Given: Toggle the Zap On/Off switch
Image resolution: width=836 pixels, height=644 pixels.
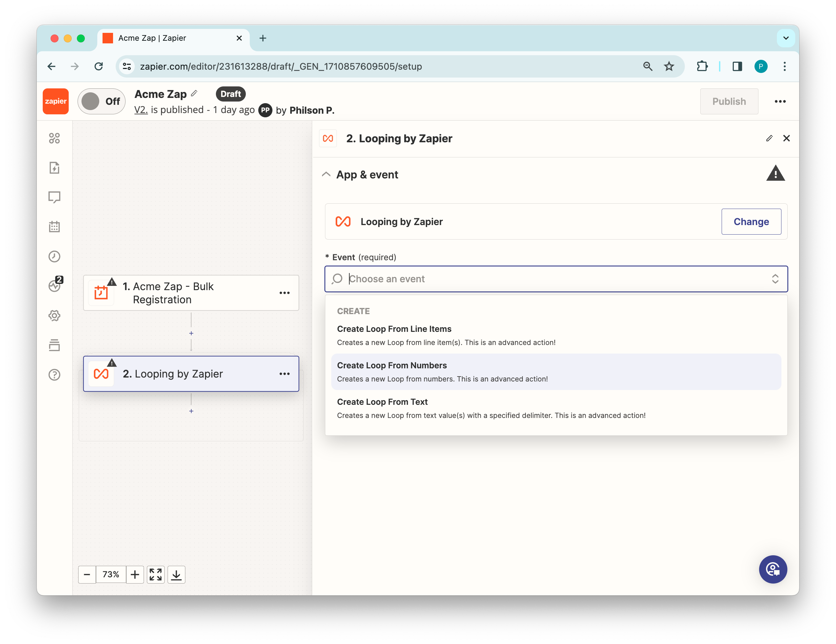Looking at the screenshot, I should point(101,102).
